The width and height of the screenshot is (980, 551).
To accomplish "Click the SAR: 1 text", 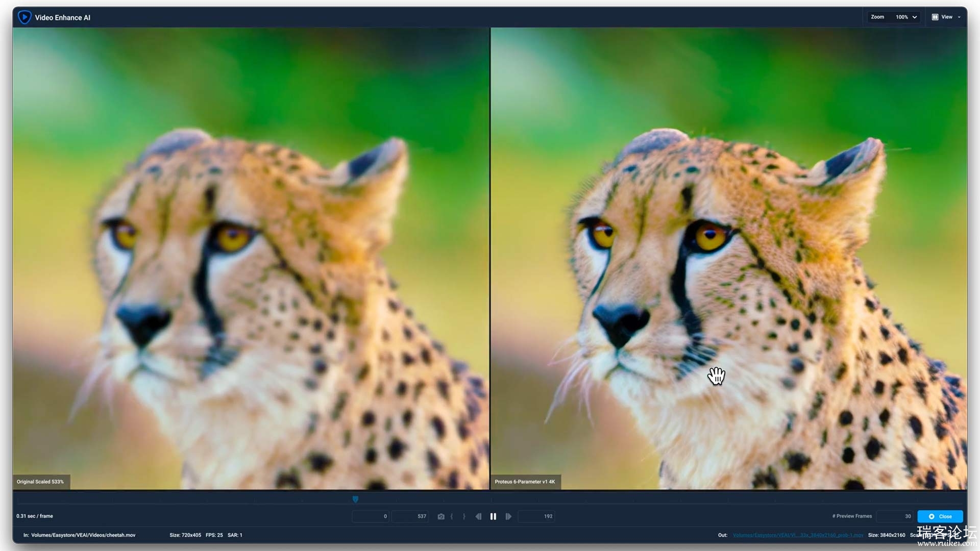I will point(235,535).
